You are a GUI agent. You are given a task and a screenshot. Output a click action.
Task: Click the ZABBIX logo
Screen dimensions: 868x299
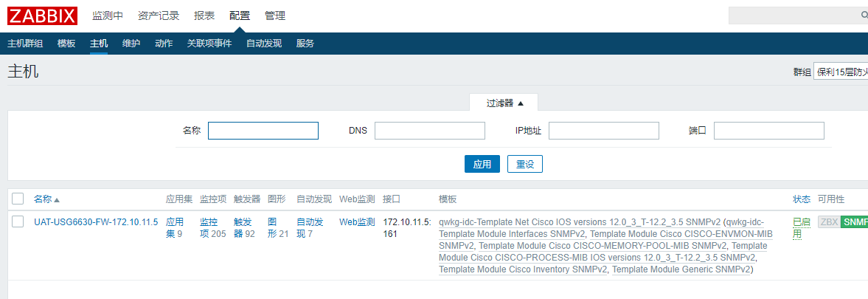(42, 16)
